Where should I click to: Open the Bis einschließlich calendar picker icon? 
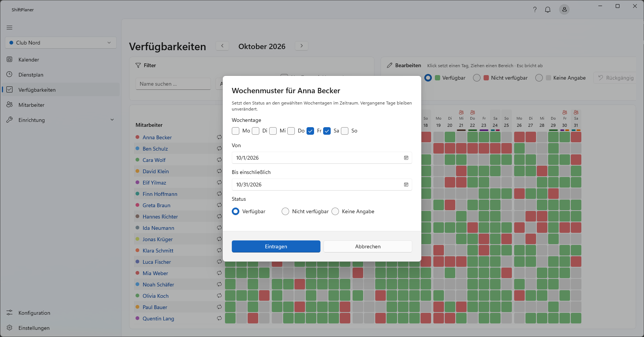click(x=406, y=185)
